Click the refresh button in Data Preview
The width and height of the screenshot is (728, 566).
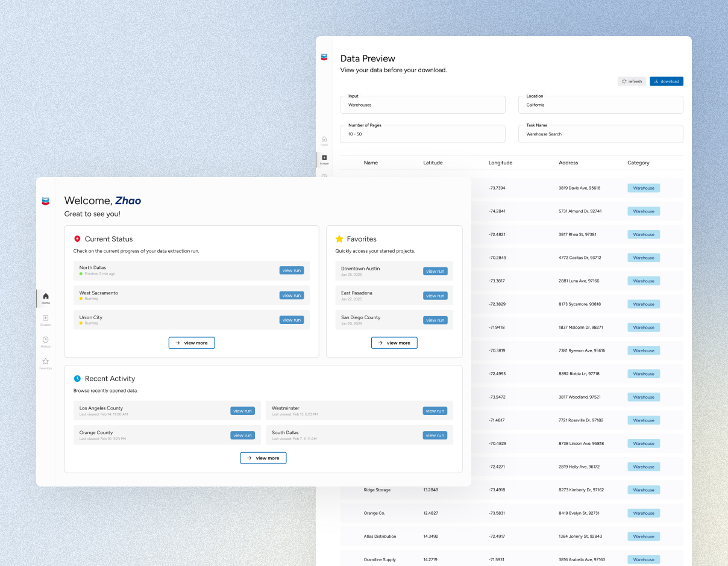[632, 81]
